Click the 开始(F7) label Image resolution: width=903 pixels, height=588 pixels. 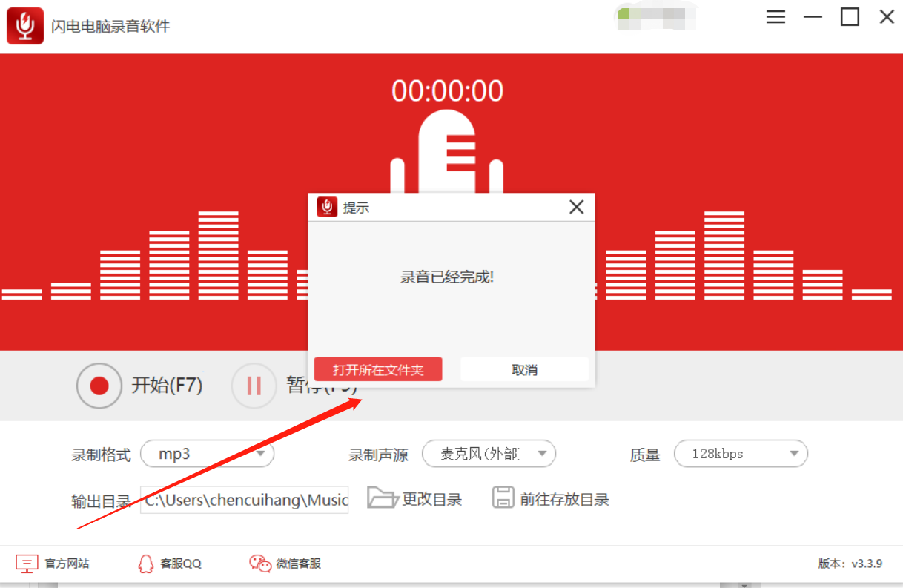pos(167,386)
